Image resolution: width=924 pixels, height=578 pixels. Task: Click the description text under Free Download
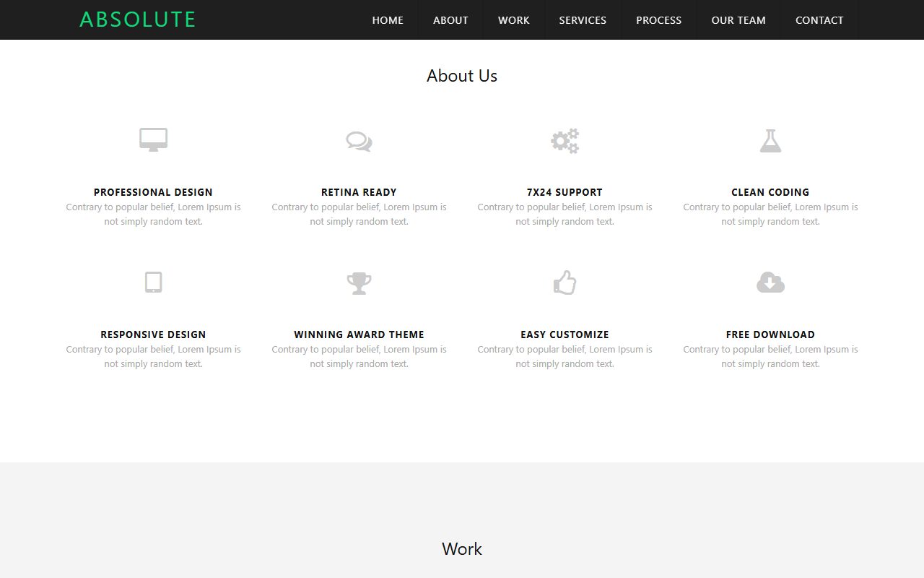(x=770, y=356)
